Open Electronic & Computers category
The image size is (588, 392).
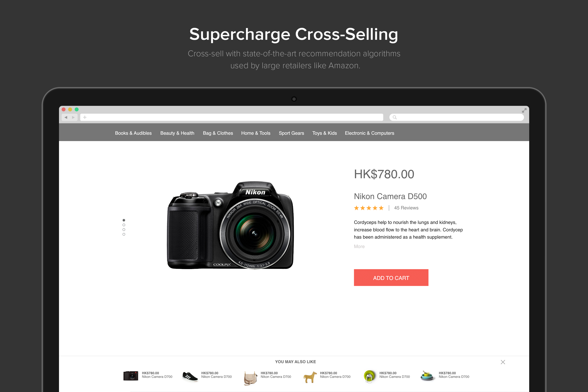coord(369,133)
